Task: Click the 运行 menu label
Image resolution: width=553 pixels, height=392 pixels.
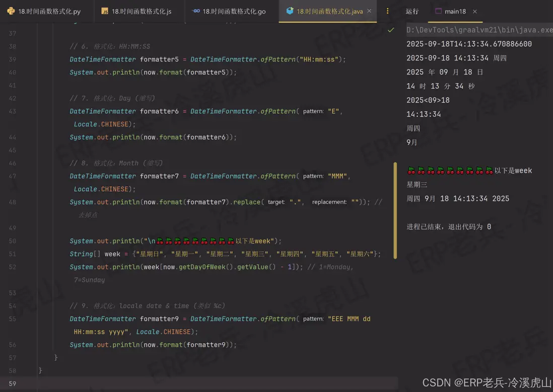Action: [x=412, y=11]
